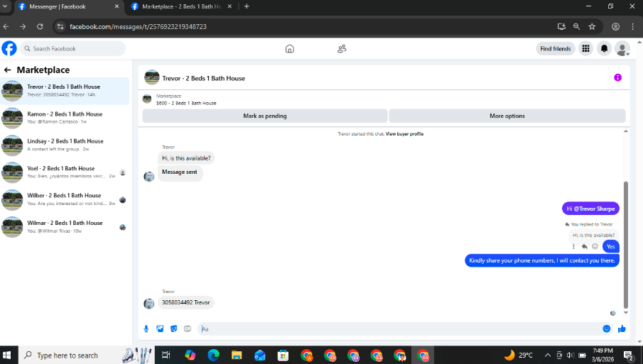Launch Microsoft Edge from taskbar
This screenshot has width=643, height=364.
(213, 355)
